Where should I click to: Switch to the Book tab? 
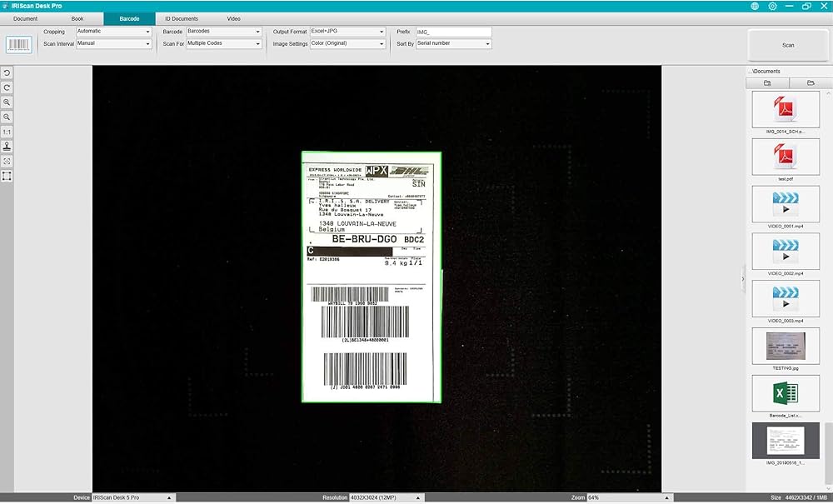click(77, 18)
